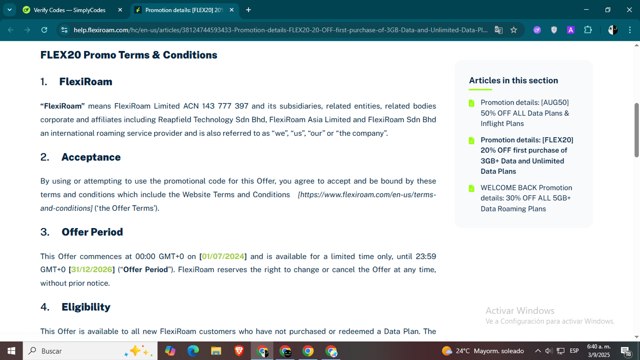View site information icon in address bar
This screenshot has width=640, height=360.
click(64, 30)
